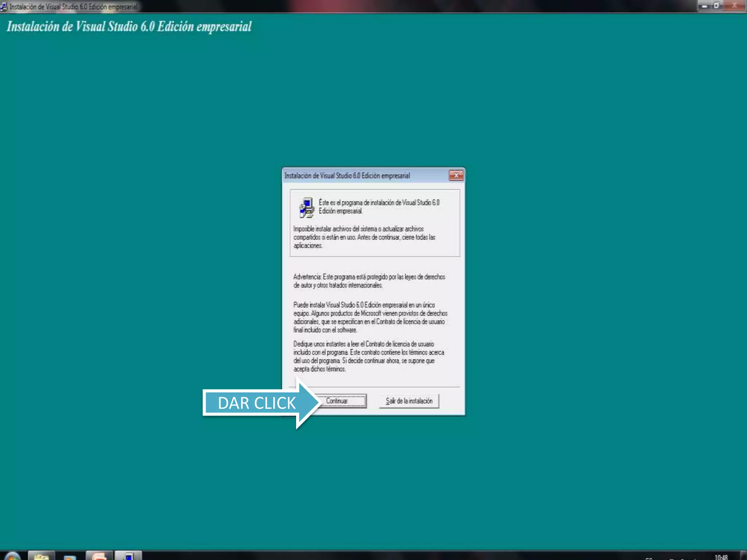Viewport: 747px width, 560px height.
Task: Select the Visual Studio setup taskbar icon
Action: point(128,556)
